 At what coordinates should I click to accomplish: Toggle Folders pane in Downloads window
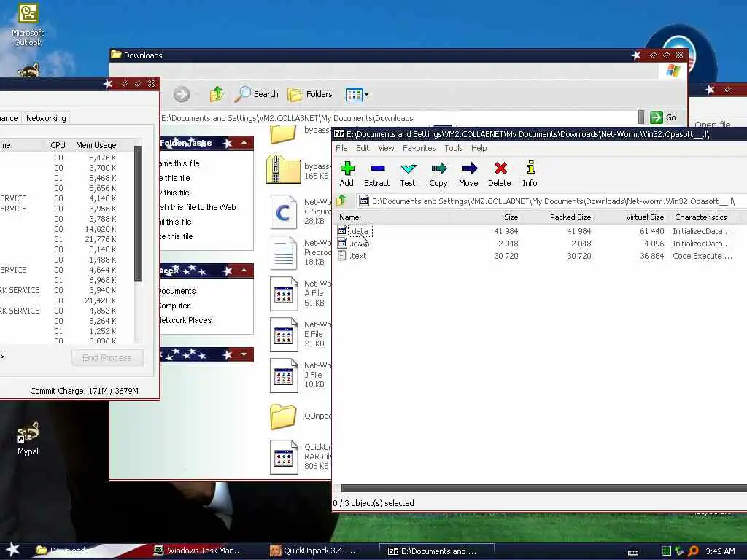point(310,94)
